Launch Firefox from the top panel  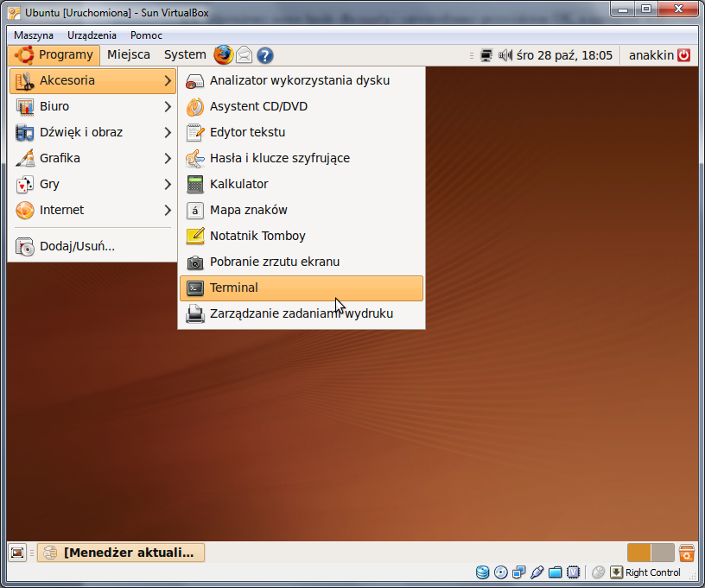point(224,55)
